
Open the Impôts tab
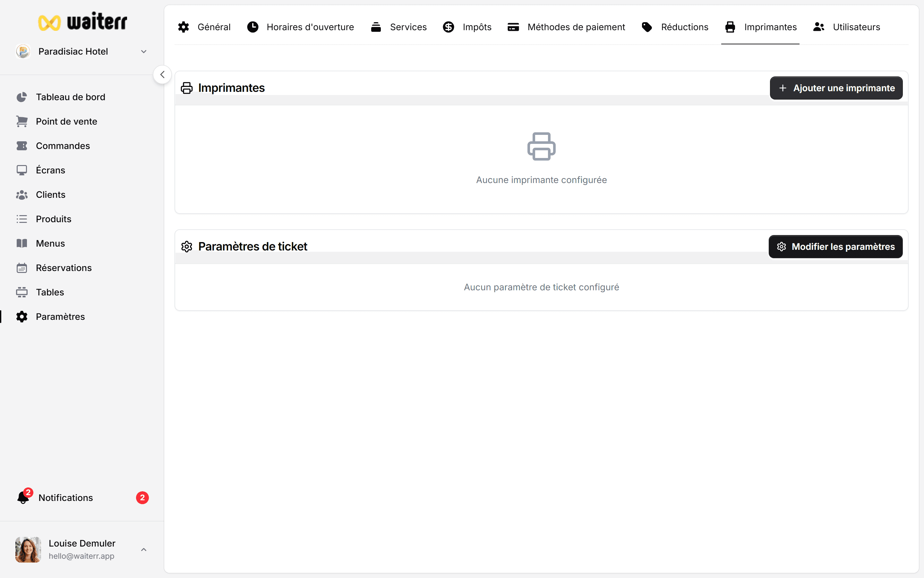click(467, 27)
